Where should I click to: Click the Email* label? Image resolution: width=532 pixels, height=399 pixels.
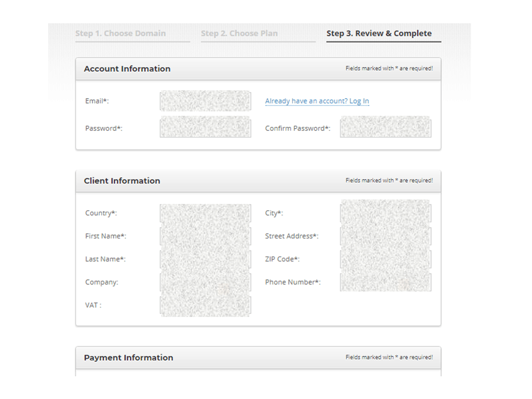point(97,101)
